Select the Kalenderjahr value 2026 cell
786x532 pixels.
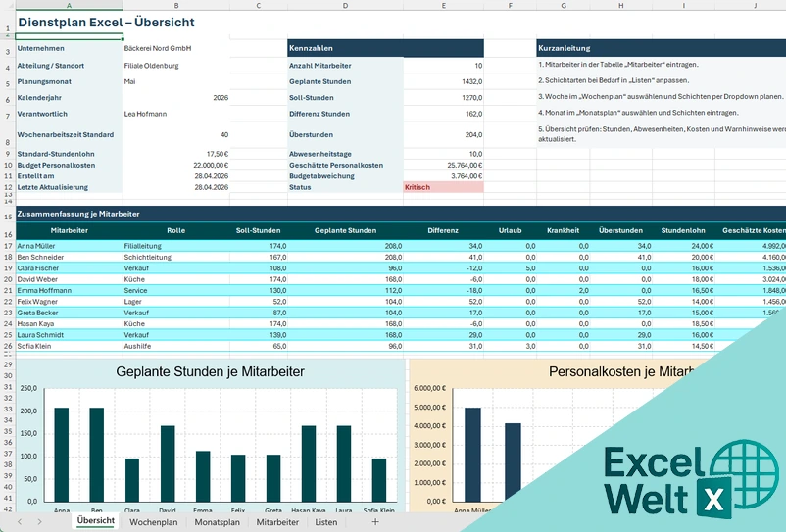[175, 97]
